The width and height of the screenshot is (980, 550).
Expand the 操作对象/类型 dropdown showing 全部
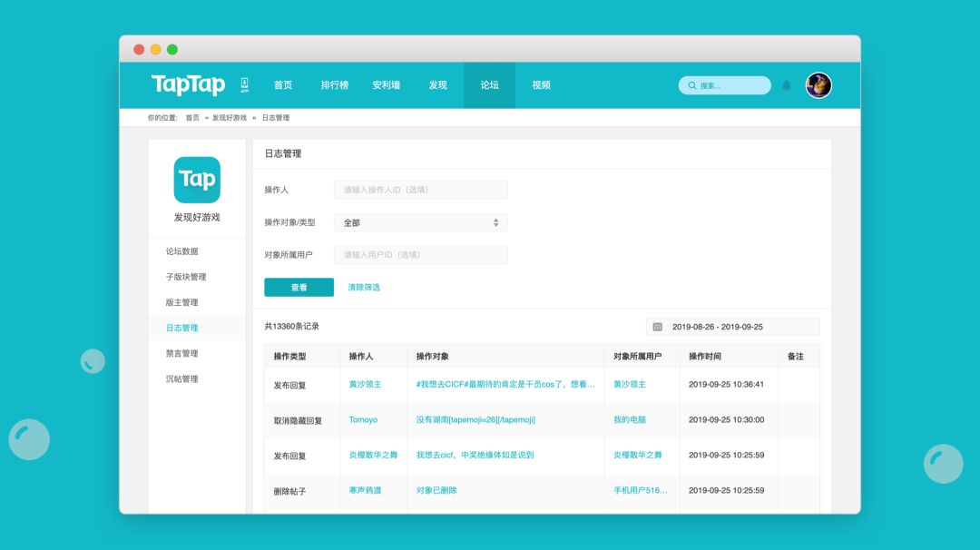[420, 222]
